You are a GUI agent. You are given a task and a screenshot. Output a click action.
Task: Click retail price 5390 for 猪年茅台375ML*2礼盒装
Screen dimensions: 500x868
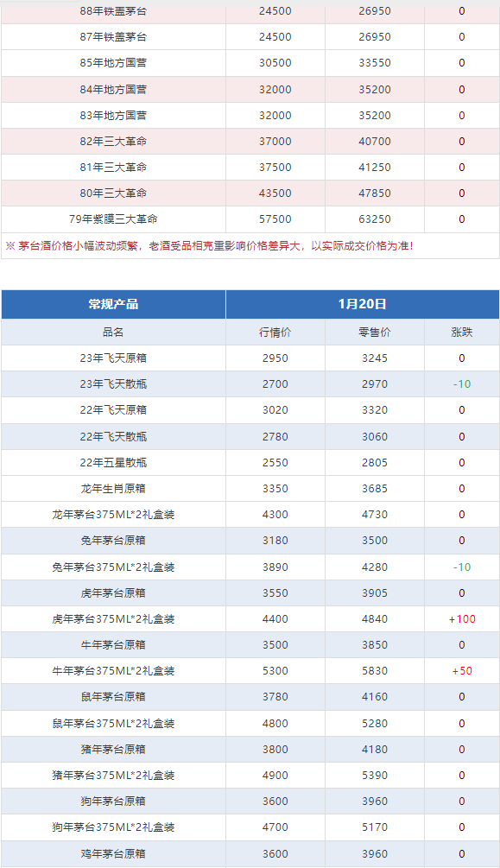(x=375, y=776)
